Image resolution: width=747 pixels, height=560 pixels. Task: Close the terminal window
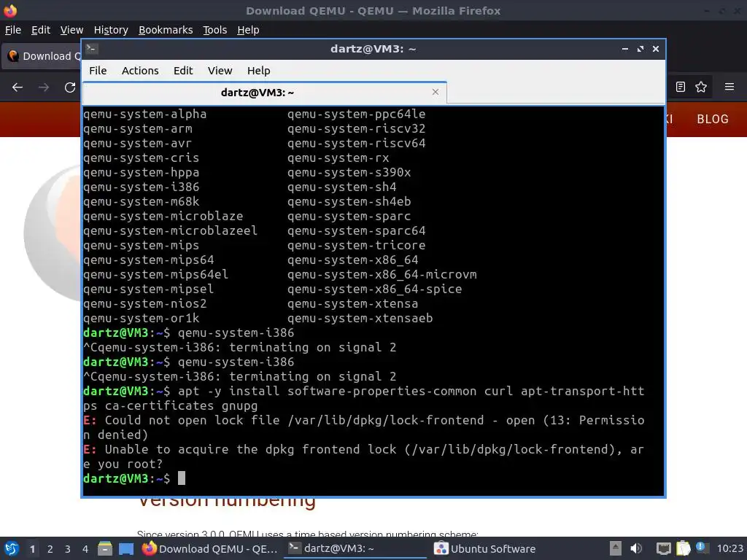656,49
